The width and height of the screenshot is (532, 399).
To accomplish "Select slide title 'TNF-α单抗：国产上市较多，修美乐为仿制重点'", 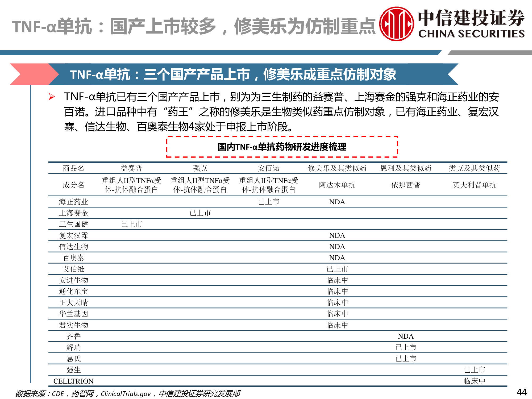I will pyautogui.click(x=194, y=26).
